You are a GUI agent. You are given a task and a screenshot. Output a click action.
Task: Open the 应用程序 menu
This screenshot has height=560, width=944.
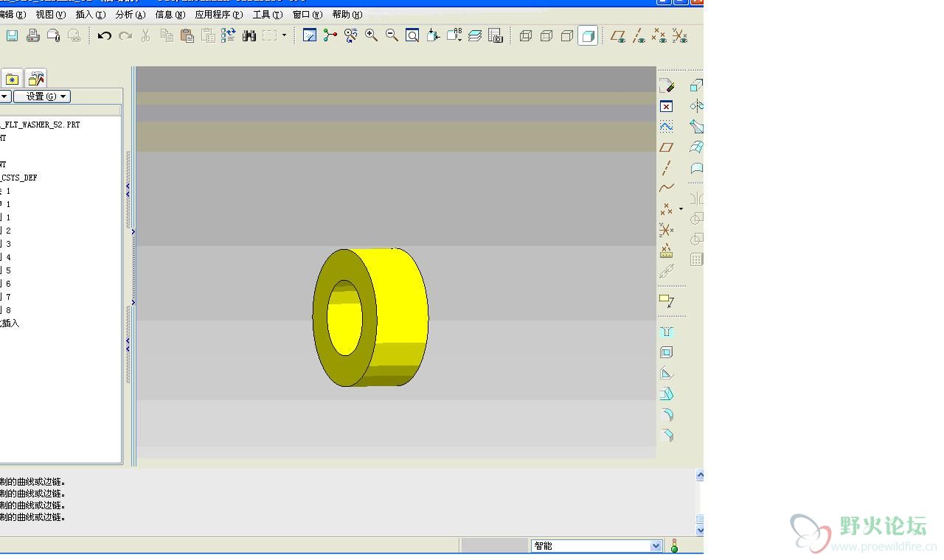coord(218,14)
